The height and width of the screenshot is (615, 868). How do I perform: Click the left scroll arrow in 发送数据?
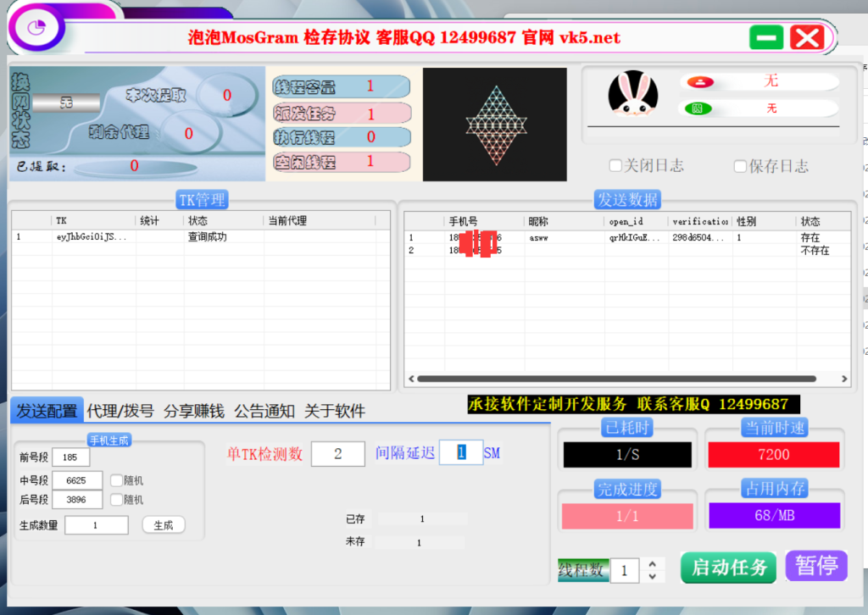coord(411,379)
